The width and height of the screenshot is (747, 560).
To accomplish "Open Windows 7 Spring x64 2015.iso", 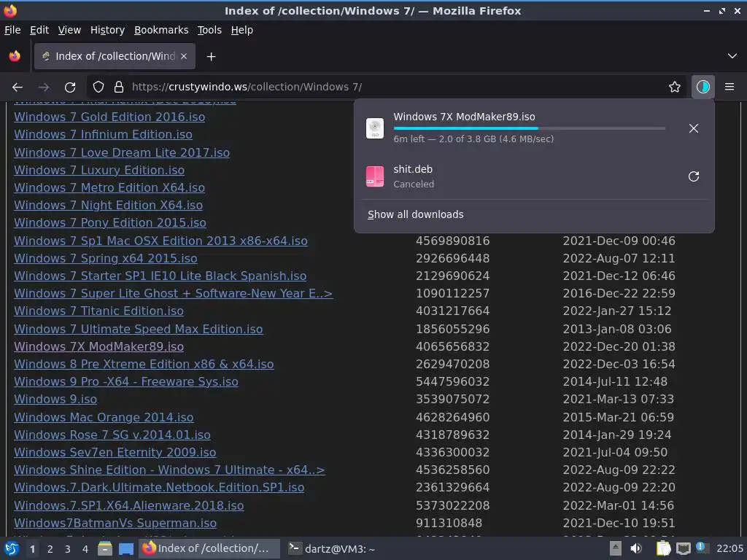I will click(105, 259).
